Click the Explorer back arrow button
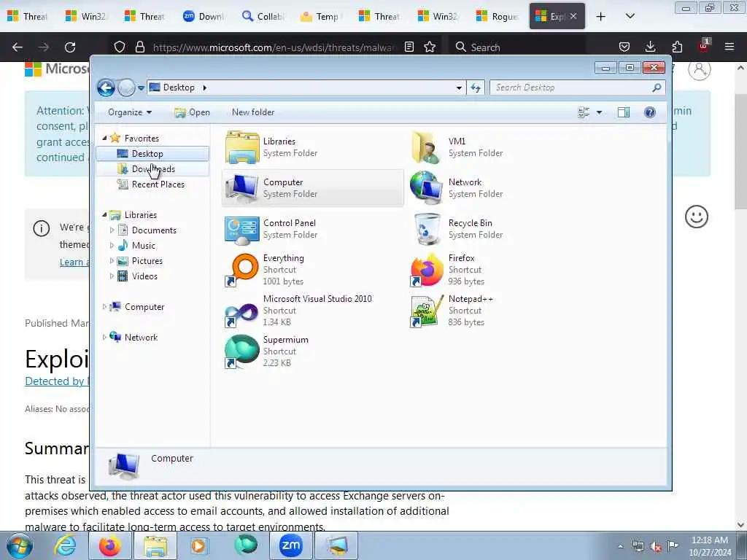The width and height of the screenshot is (747, 560). [x=106, y=87]
